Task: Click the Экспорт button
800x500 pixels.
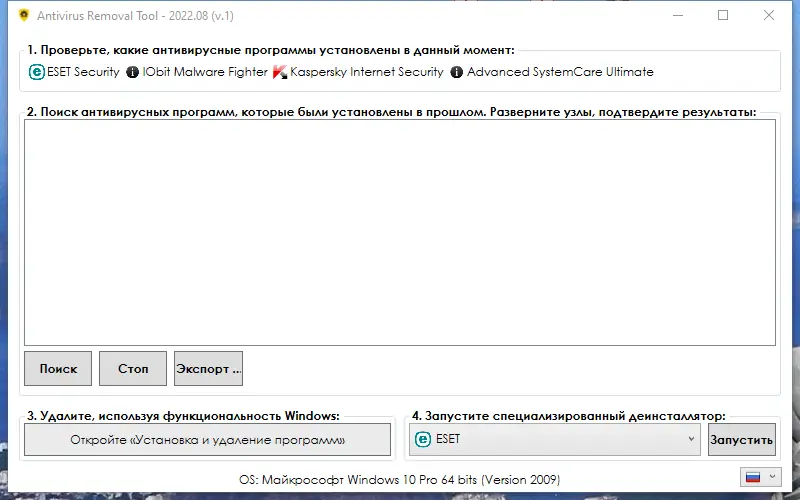Action: pos(208,368)
